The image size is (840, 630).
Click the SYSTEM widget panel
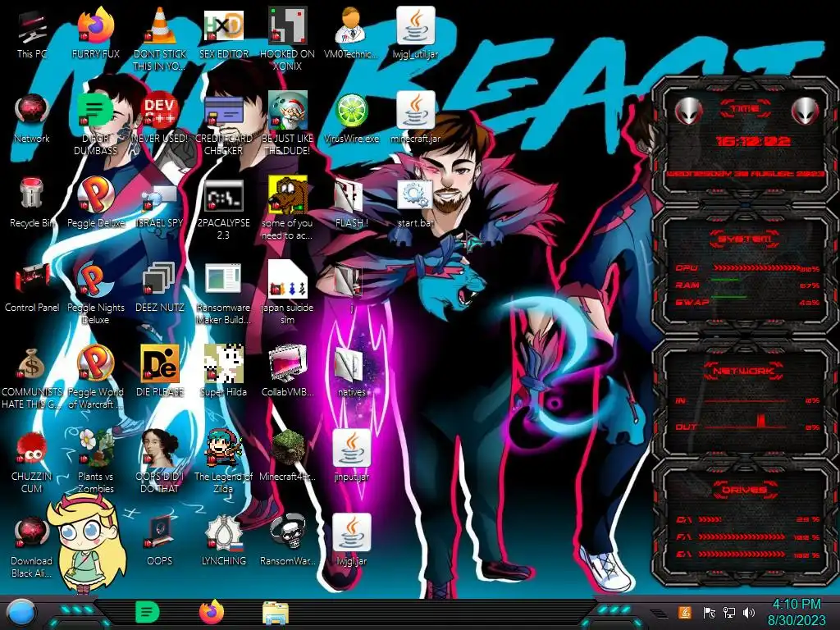click(x=745, y=272)
